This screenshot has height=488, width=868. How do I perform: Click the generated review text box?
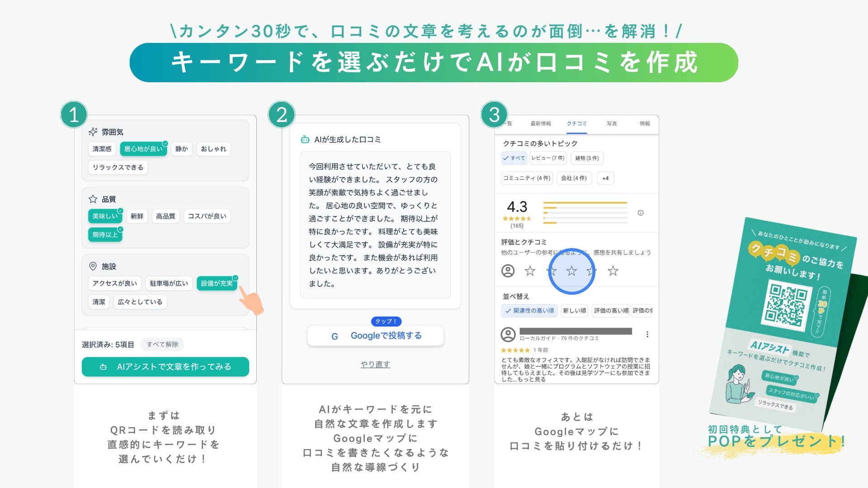[x=375, y=225]
